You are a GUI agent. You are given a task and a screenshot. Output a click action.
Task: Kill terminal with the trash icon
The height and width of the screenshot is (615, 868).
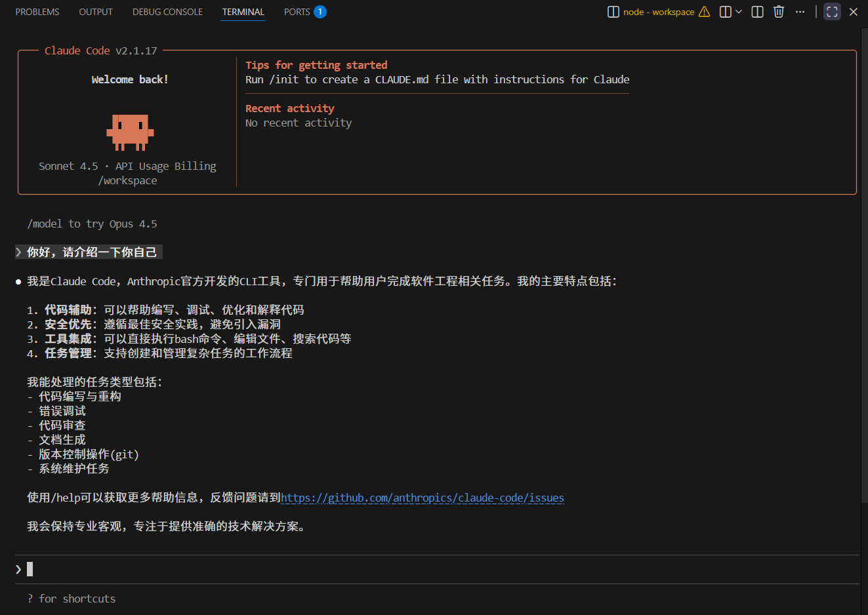click(779, 12)
